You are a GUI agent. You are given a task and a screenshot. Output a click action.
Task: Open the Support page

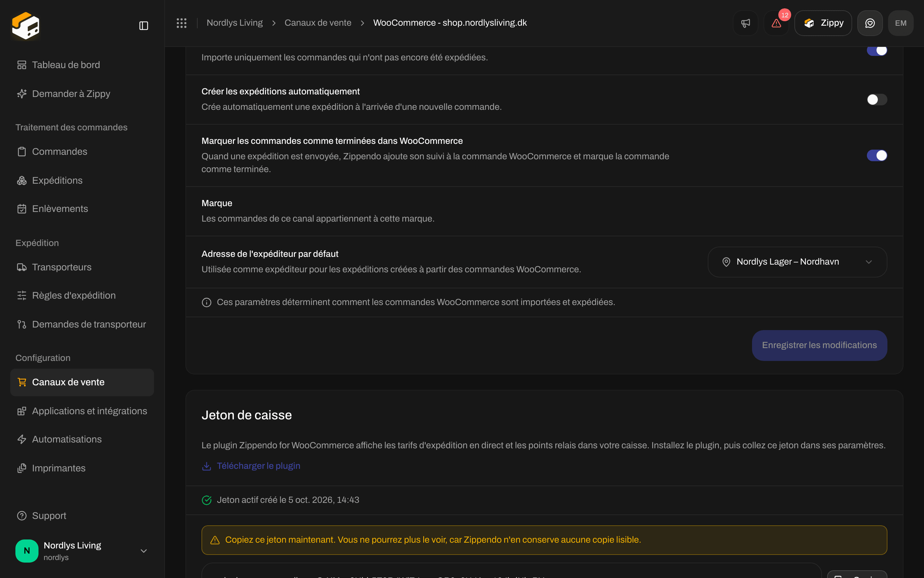82,516
